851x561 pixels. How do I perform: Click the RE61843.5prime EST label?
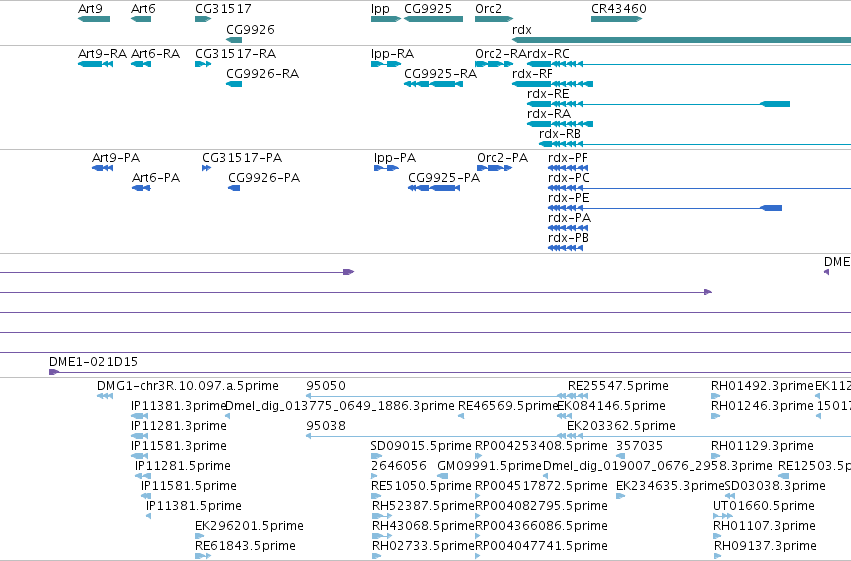[245, 546]
